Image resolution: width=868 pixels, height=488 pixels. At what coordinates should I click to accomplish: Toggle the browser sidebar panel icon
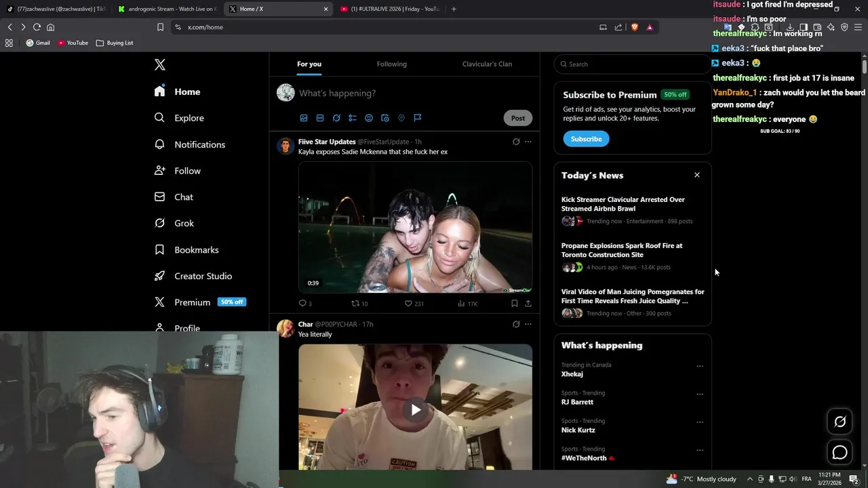tap(804, 27)
